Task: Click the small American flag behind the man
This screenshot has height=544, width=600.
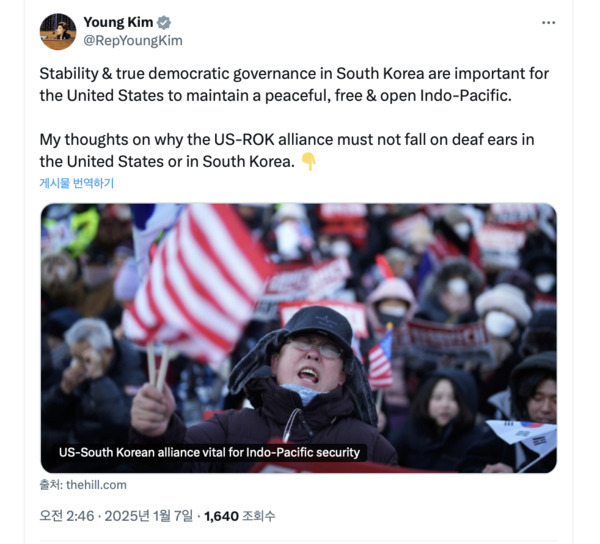Action: click(x=381, y=358)
